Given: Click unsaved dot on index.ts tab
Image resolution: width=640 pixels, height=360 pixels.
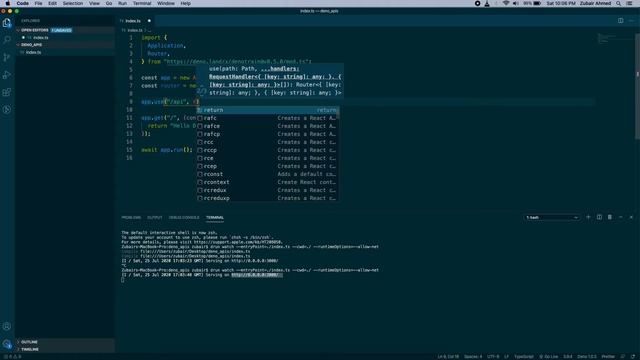Looking at the screenshot, I should click(x=149, y=21).
